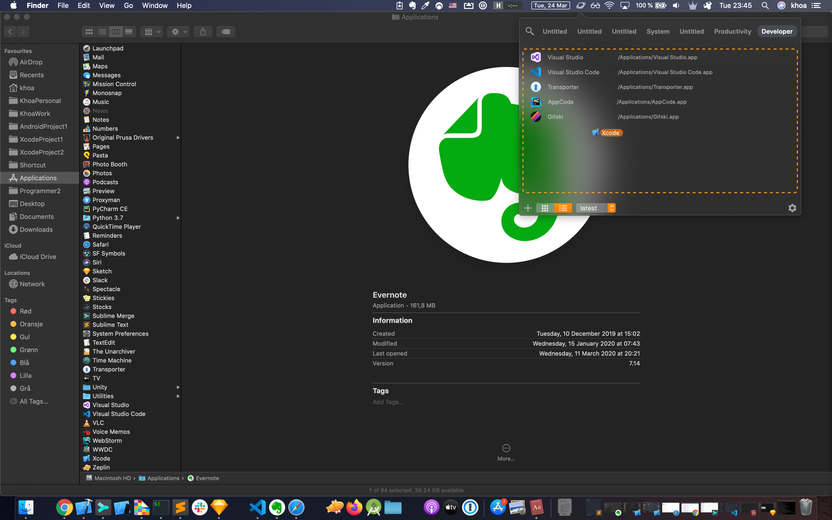Screen dimensions: 832x520
Task: Click Applications in the path bar
Action: pos(159,478)
